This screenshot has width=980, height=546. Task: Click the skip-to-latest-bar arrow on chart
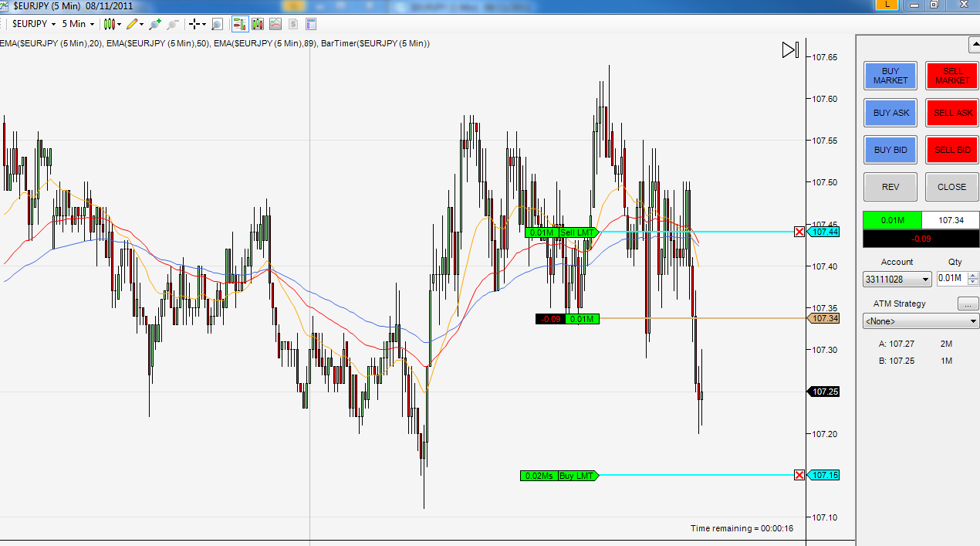(790, 50)
